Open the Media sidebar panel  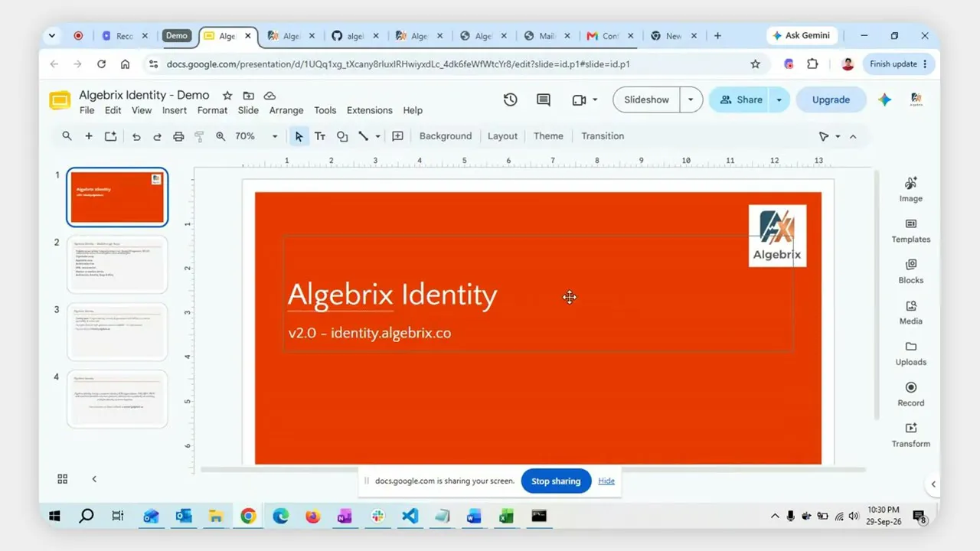[910, 312]
